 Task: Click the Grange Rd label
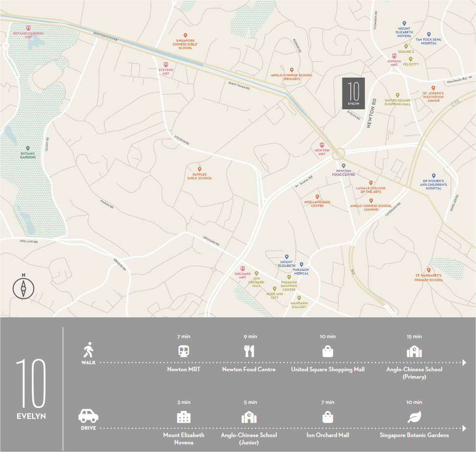point(120,264)
